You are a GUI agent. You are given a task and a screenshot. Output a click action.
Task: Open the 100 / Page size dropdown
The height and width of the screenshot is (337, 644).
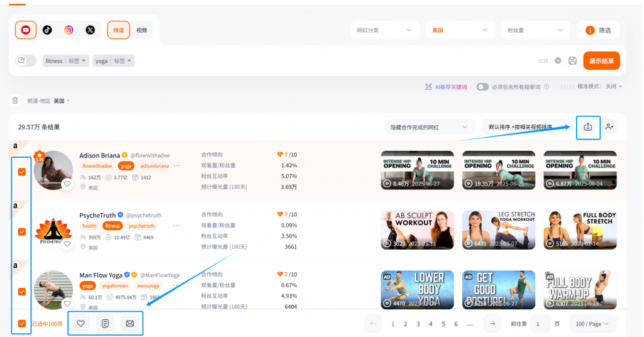pyautogui.click(x=592, y=324)
